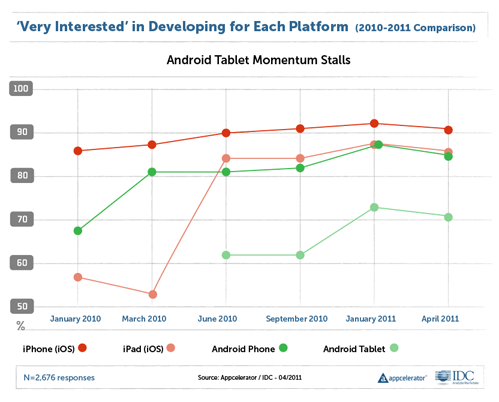Click the 'Very Interested' chart title
The image size is (499, 402).
183,27
